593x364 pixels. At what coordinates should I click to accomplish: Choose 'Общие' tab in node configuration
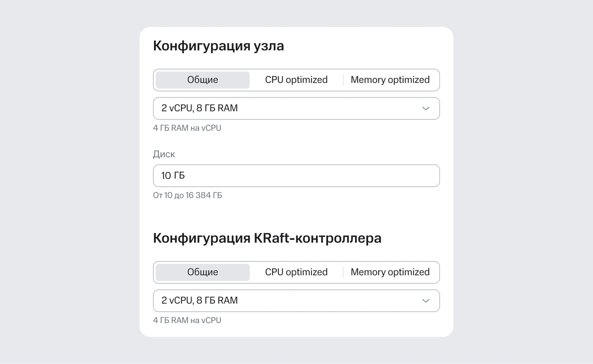202,80
